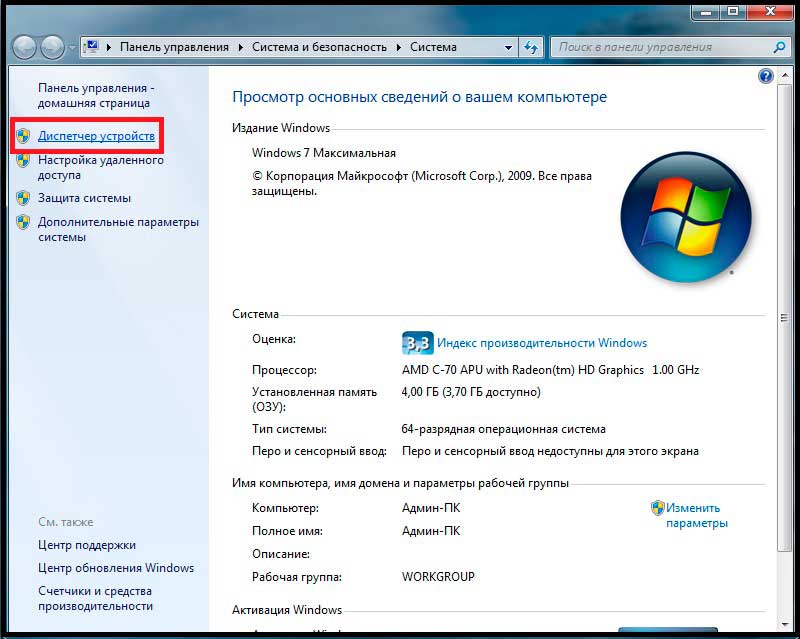Click the refresh button beside address bar

click(531, 47)
